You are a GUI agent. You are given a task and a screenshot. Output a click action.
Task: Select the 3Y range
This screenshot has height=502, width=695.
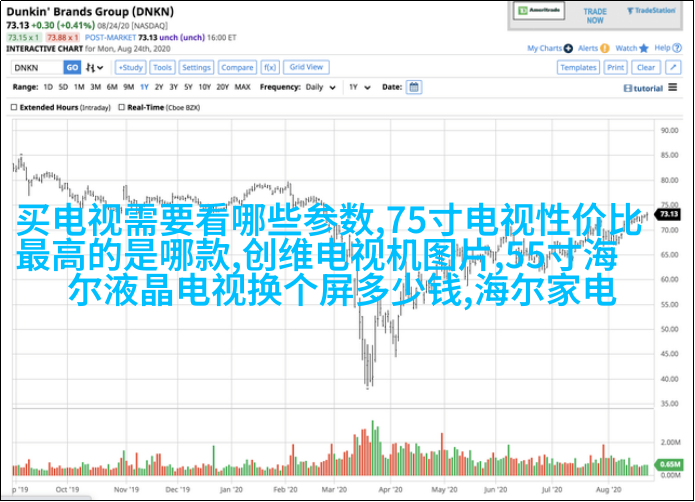point(174,87)
